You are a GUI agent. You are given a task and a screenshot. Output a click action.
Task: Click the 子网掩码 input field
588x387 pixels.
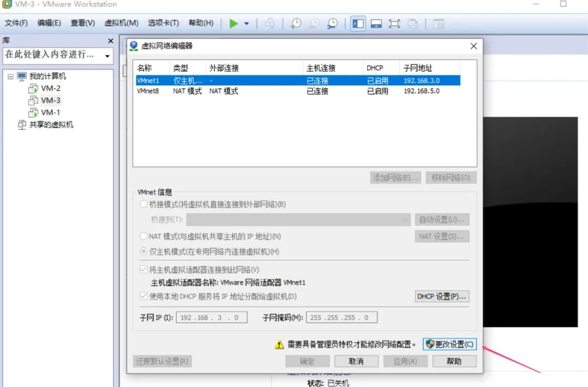click(x=341, y=318)
